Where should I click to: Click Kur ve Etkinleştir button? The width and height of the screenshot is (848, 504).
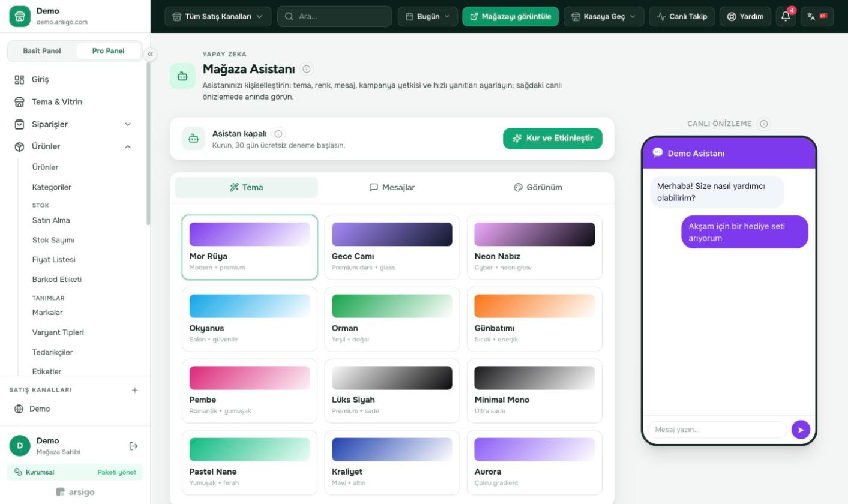pos(553,139)
